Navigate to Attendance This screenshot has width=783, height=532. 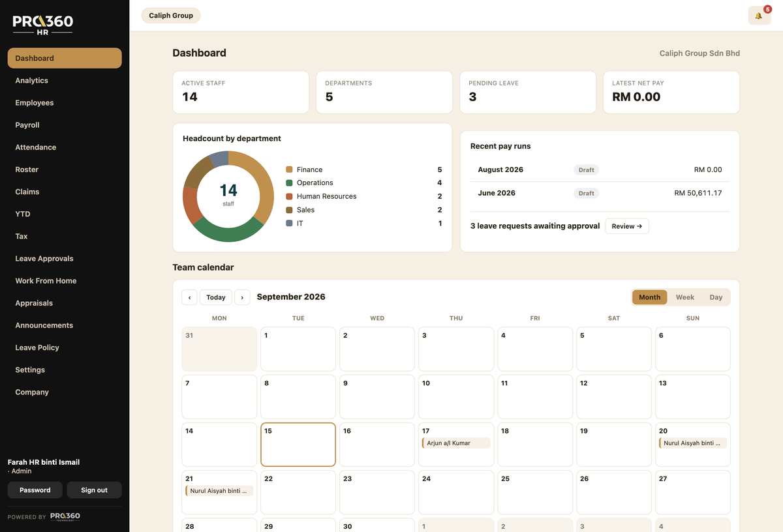(x=65, y=147)
